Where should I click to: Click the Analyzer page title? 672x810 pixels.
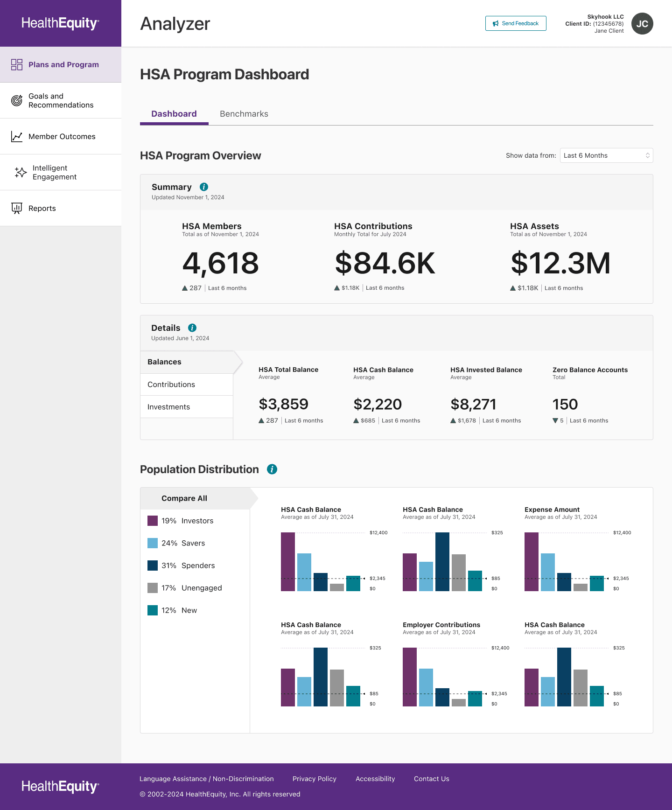pyautogui.click(x=175, y=24)
